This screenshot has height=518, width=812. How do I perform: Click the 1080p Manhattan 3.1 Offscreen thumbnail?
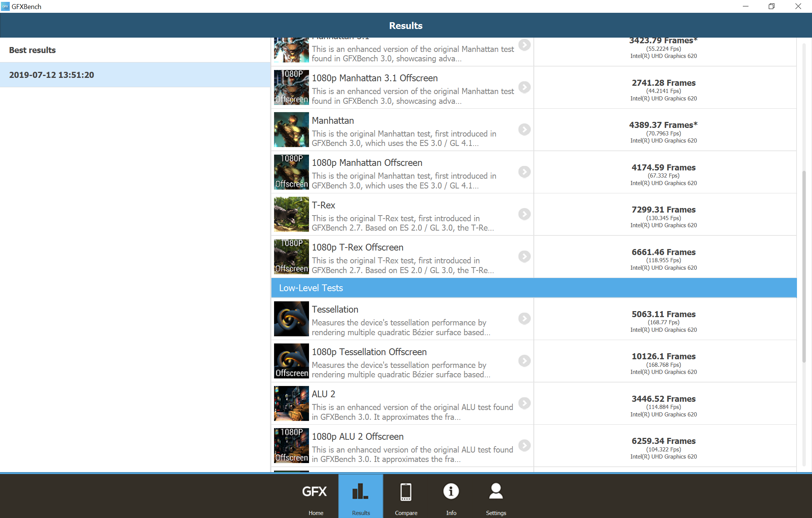[x=291, y=87]
